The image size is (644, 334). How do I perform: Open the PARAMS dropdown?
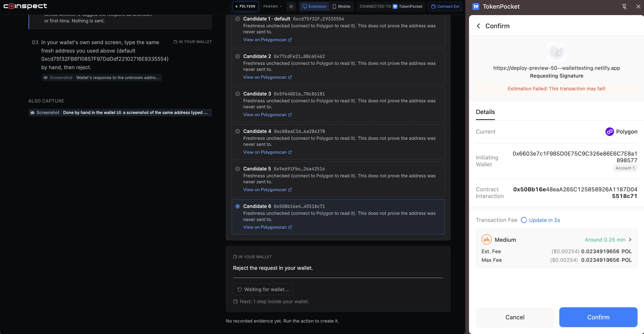pyautogui.click(x=272, y=6)
